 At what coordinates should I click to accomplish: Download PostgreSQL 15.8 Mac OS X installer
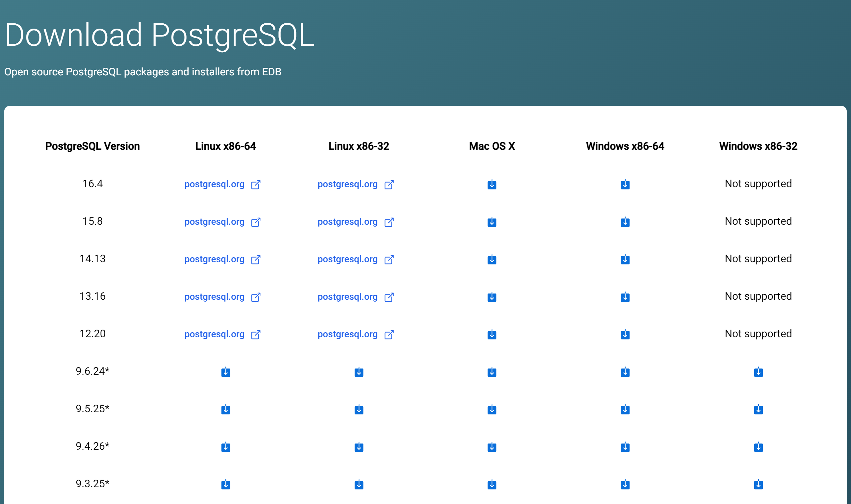coord(492,222)
